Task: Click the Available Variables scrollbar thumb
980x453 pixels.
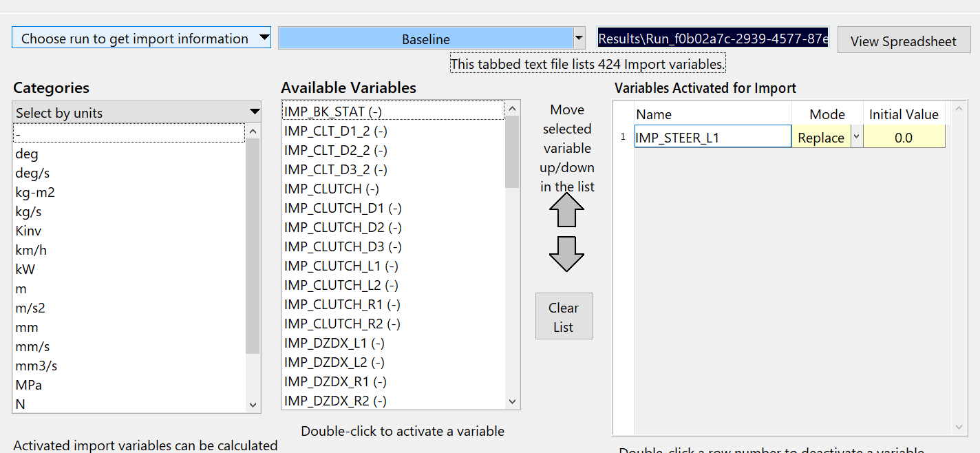Action: coord(512,151)
